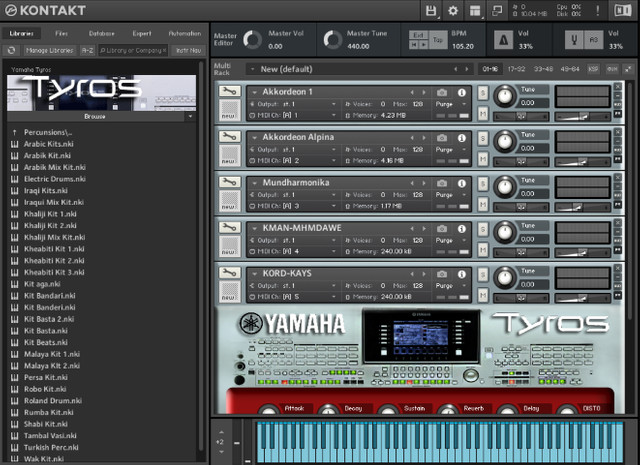Click snapshot camera icon on Mundharmonika
The height and width of the screenshot is (465, 640).
(442, 183)
